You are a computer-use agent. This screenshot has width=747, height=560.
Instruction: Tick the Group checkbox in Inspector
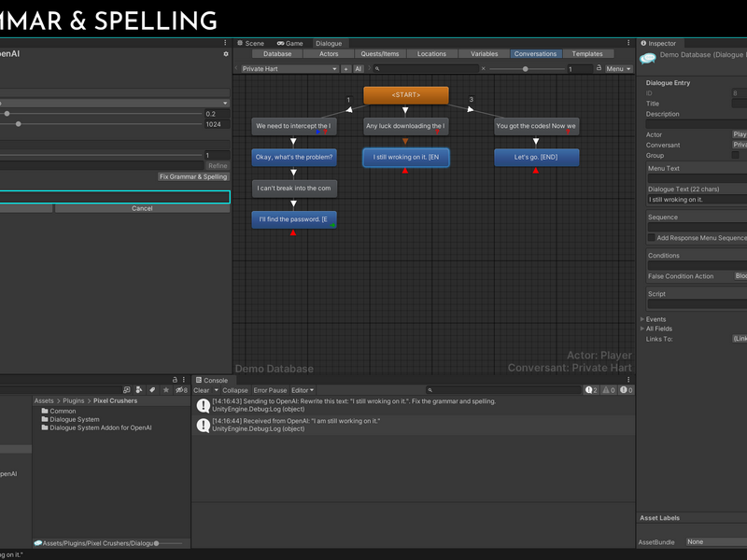point(735,155)
